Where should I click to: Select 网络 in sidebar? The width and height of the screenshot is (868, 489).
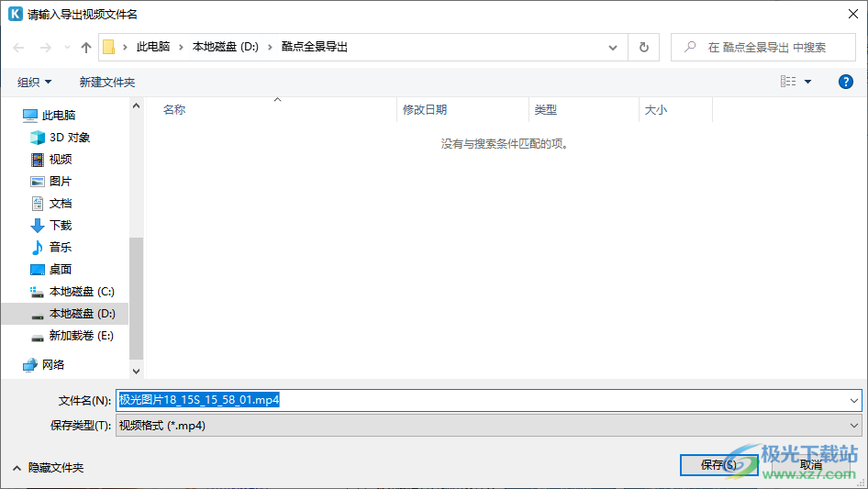[x=44, y=364]
